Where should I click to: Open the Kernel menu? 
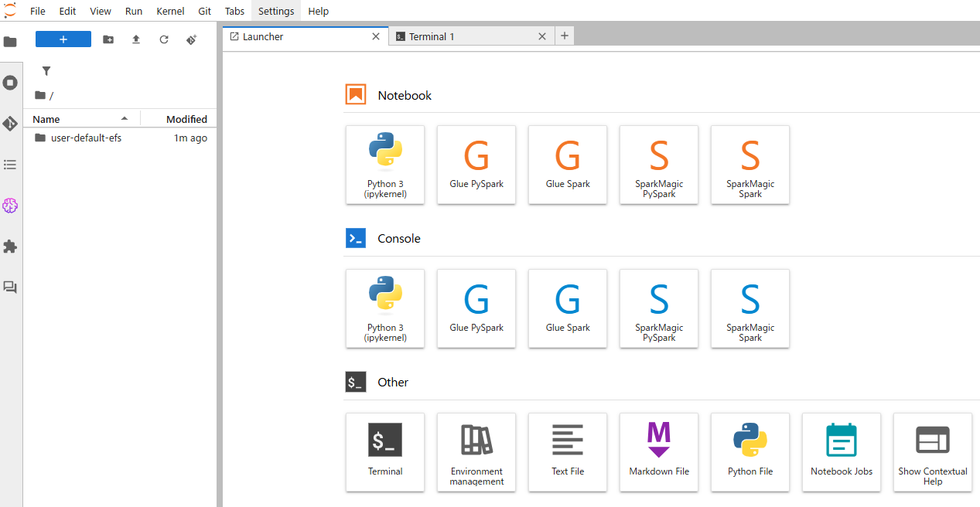click(x=170, y=11)
